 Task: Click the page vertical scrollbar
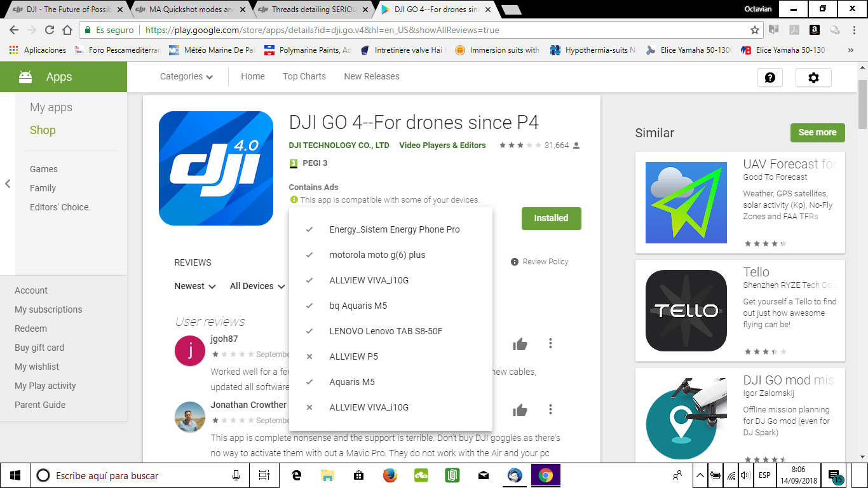point(862,104)
